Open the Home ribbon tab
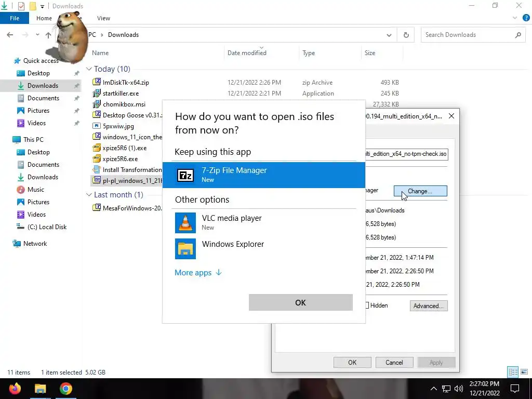This screenshot has height=399, width=532. pyautogui.click(x=44, y=18)
